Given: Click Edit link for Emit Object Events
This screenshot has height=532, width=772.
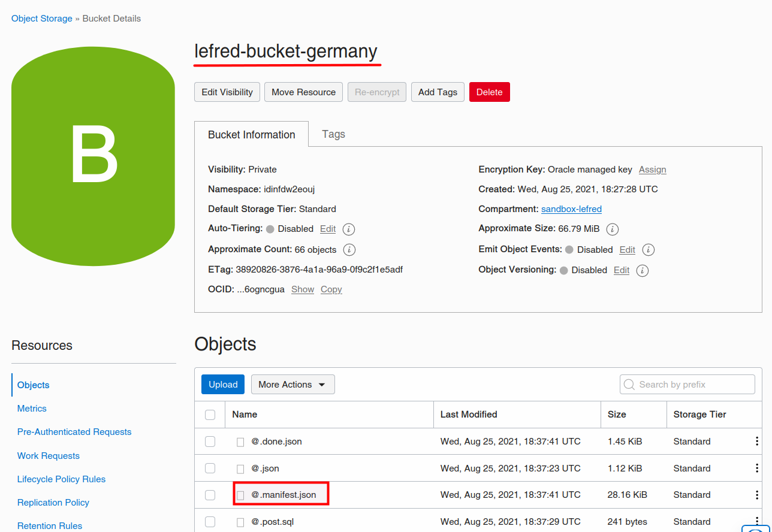Looking at the screenshot, I should click(627, 249).
